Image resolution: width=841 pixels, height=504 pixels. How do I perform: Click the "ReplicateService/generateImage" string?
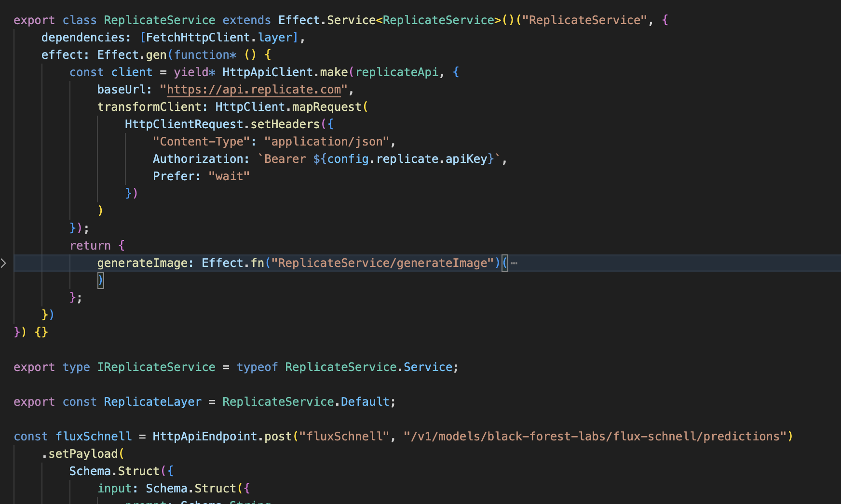pos(382,263)
